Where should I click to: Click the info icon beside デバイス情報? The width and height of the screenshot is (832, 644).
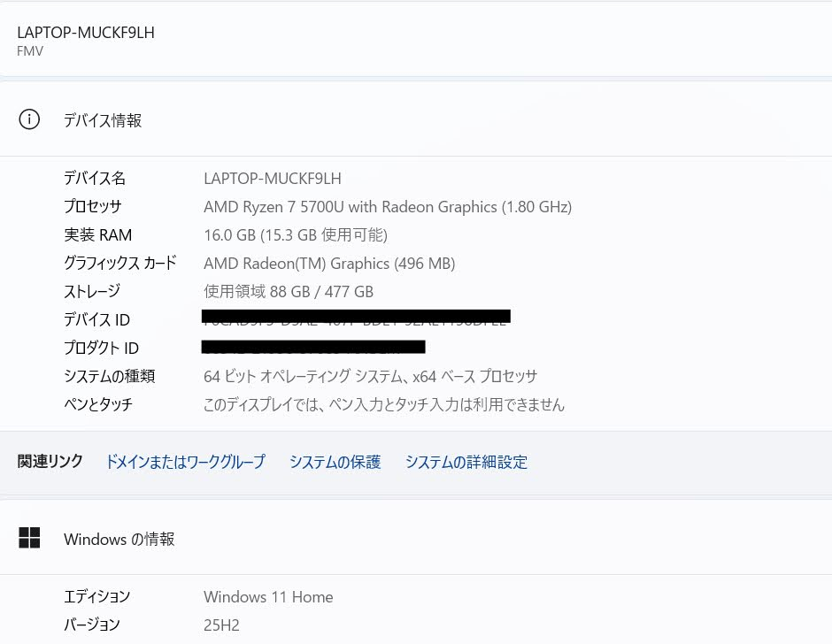tap(29, 119)
